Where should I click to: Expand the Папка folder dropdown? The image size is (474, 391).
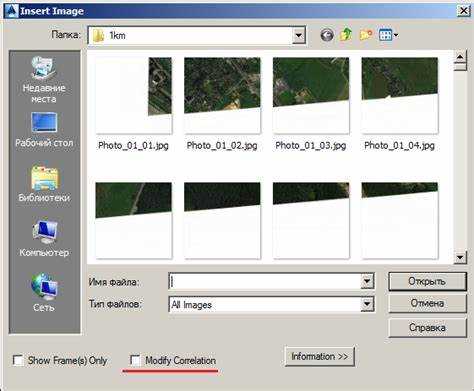coord(299,35)
